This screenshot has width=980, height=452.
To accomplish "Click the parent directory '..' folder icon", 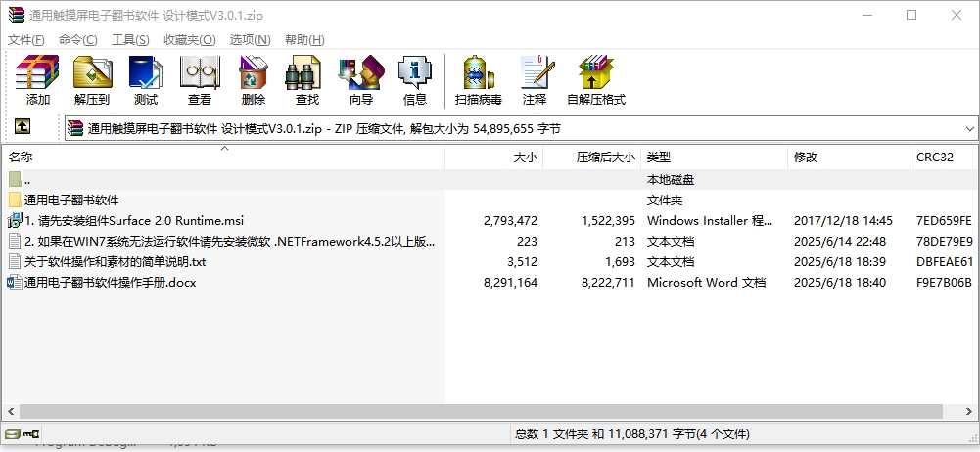I will (15, 180).
